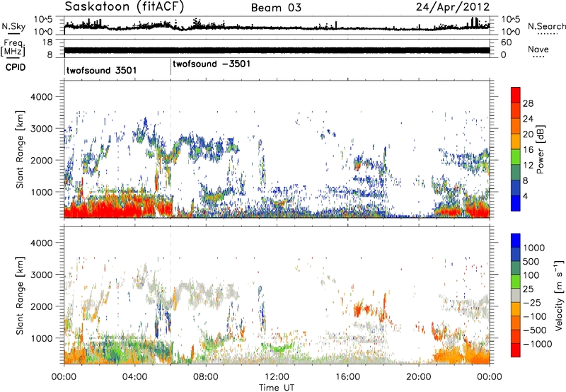This screenshot has height=392, width=566.
Task: Click the "twofsound -3501" CPID label
Action: (212, 64)
